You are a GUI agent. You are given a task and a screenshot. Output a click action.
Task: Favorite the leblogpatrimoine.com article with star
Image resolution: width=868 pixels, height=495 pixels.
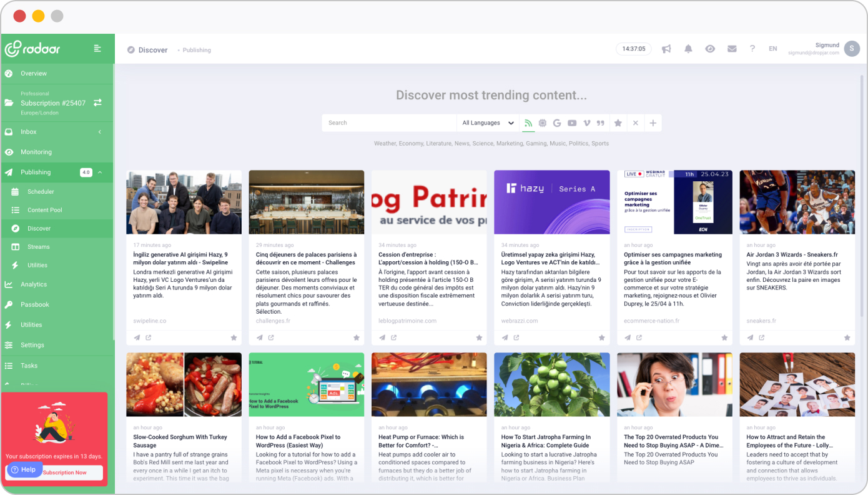tap(479, 337)
